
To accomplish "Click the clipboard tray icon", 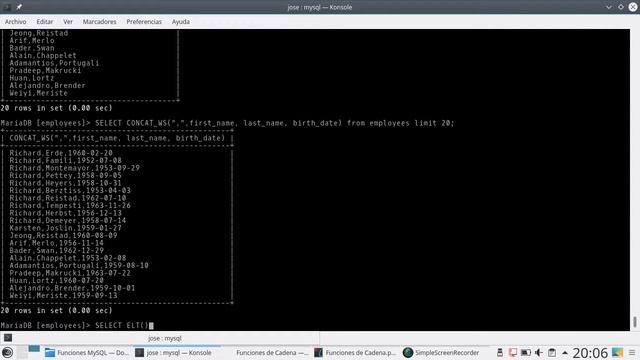I will click(552, 353).
